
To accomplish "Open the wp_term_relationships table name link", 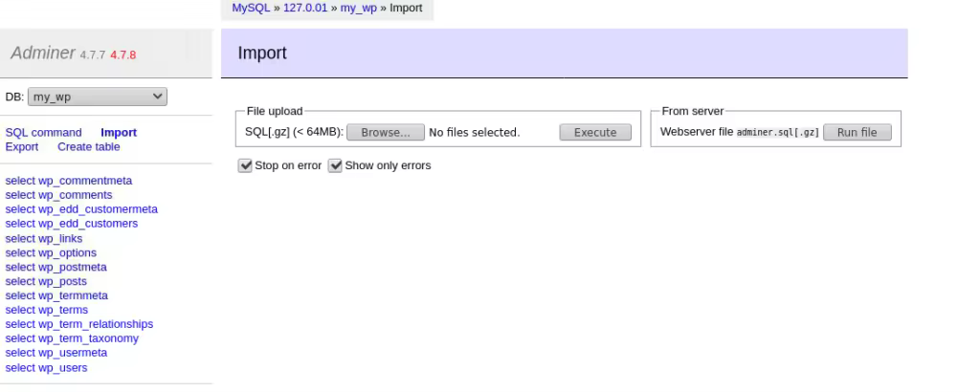I will [x=96, y=324].
